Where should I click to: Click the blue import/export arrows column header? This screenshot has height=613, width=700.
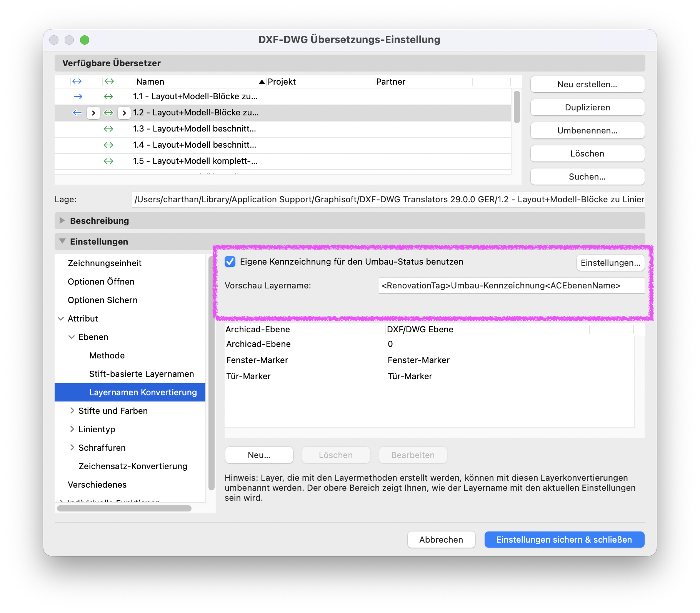coord(77,82)
